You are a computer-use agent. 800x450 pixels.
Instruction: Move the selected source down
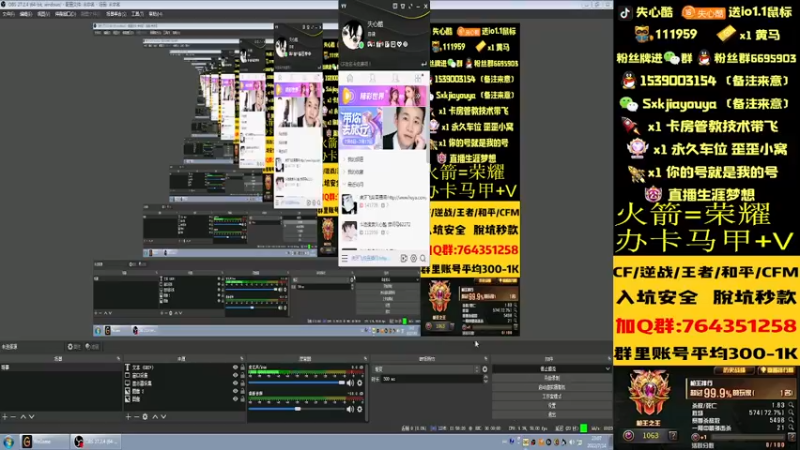tap(163, 417)
